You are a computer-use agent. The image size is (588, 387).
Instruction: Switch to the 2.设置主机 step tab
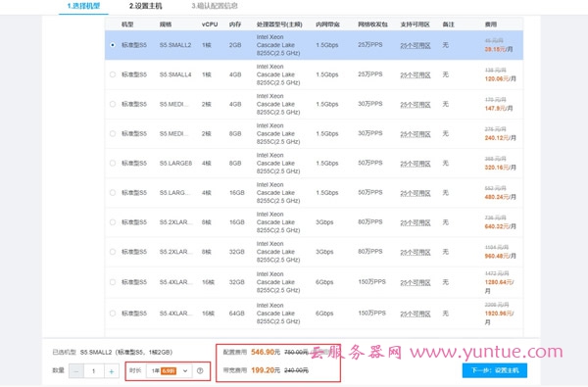pyautogui.click(x=145, y=6)
